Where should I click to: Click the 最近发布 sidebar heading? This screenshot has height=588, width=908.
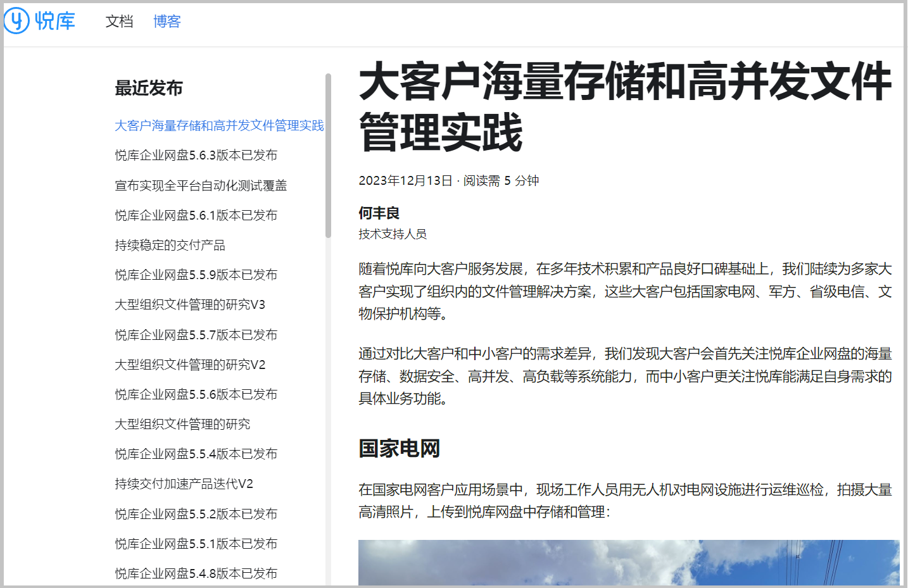[x=149, y=88]
